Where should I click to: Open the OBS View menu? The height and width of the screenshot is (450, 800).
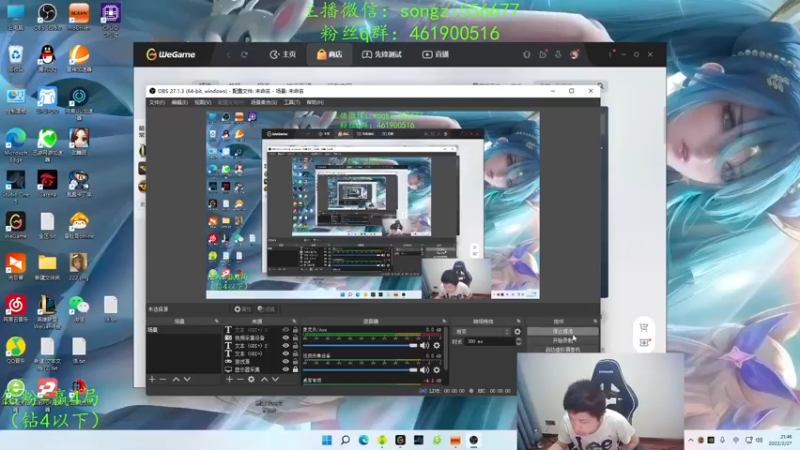click(x=203, y=103)
